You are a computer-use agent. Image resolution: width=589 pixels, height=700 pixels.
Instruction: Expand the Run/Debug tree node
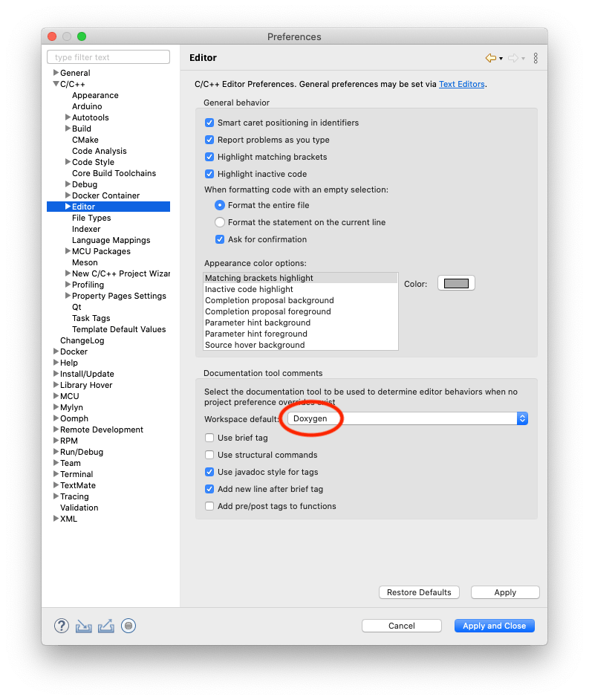point(56,451)
